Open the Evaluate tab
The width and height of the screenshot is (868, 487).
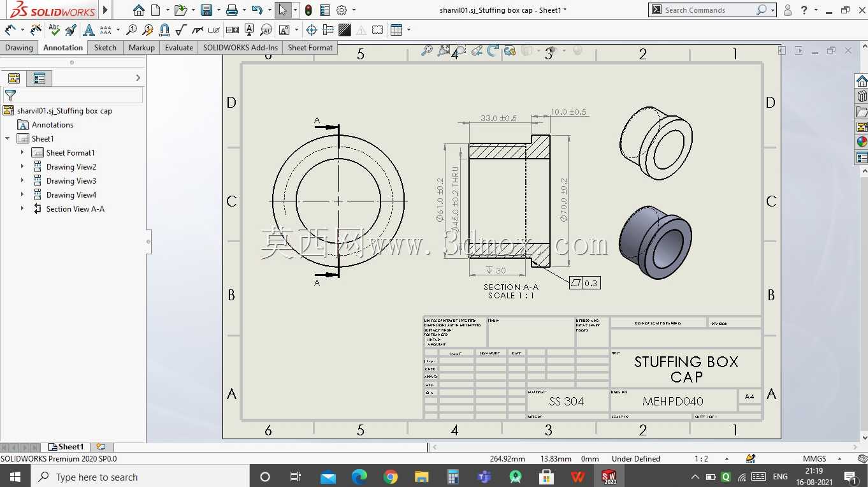[x=179, y=48]
